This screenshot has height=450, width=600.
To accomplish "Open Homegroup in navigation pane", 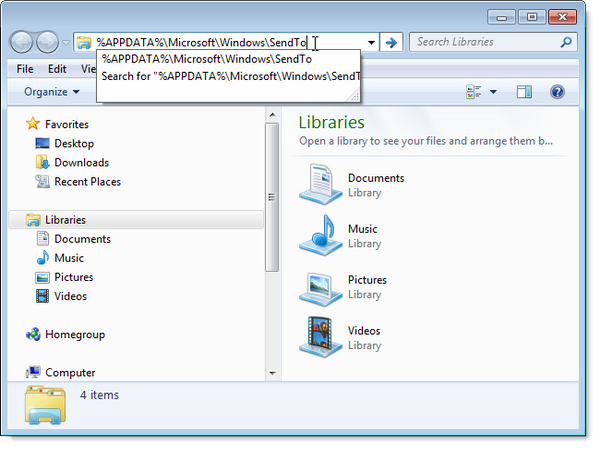I will point(74,335).
